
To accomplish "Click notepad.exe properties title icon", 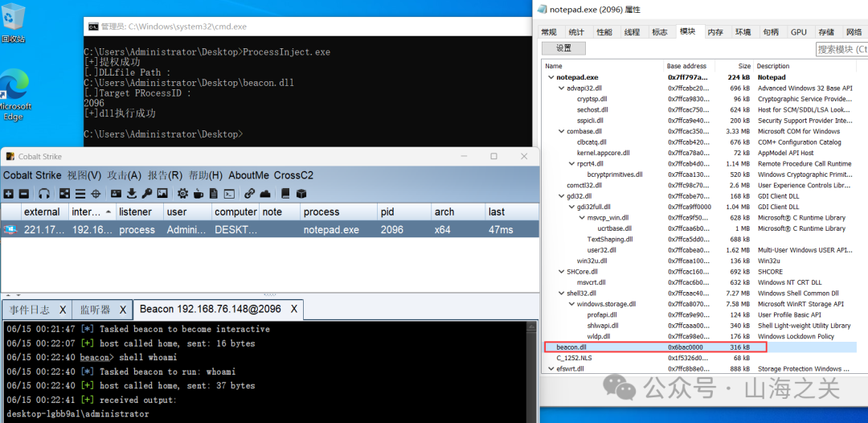I will coord(540,10).
